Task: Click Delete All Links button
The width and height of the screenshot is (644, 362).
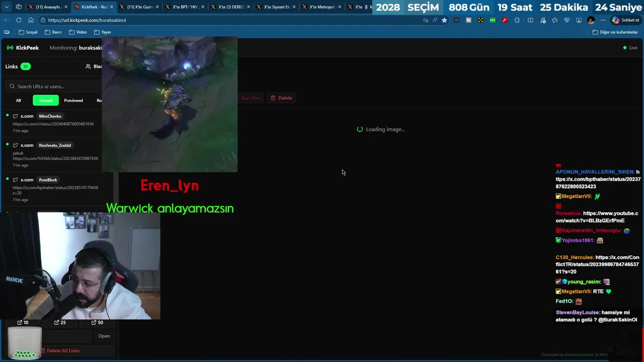Action: pyautogui.click(x=59, y=351)
